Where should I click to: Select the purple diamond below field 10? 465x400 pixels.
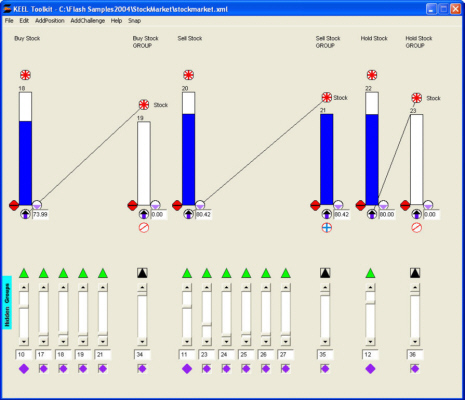tap(24, 369)
